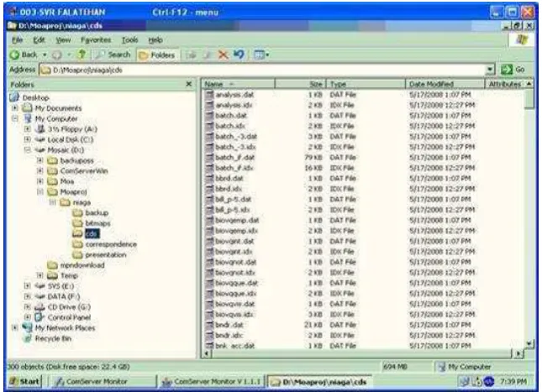Select the backup folder under niaga
Image resolution: width=542 pixels, height=392 pixels.
(97, 212)
